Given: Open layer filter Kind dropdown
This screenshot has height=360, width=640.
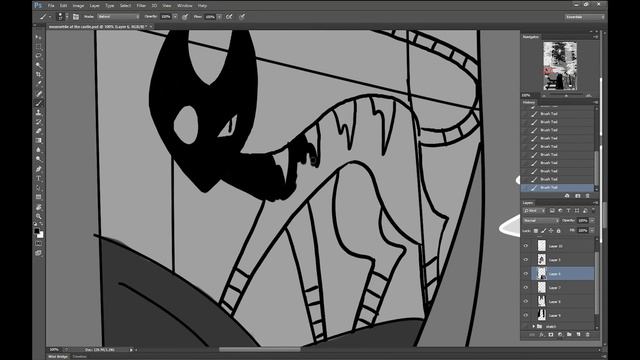Looking at the screenshot, I should point(534,211).
